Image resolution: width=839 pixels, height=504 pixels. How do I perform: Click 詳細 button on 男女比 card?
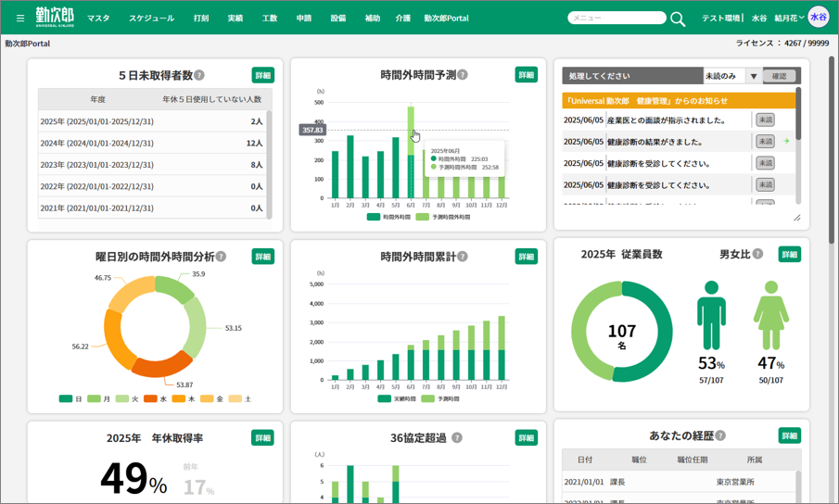[789, 255]
